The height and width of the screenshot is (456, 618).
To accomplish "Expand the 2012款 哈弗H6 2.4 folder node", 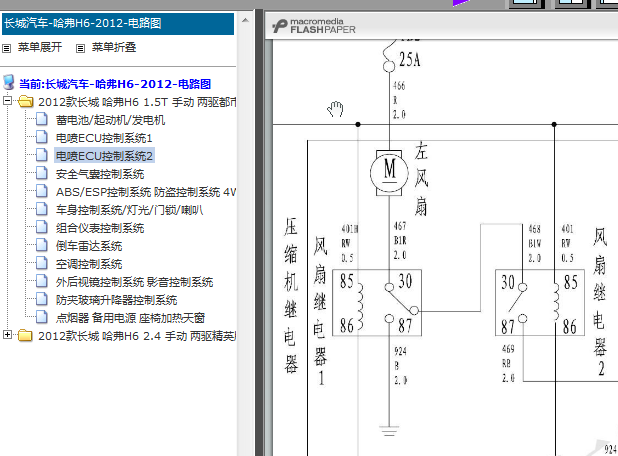I will (7, 335).
